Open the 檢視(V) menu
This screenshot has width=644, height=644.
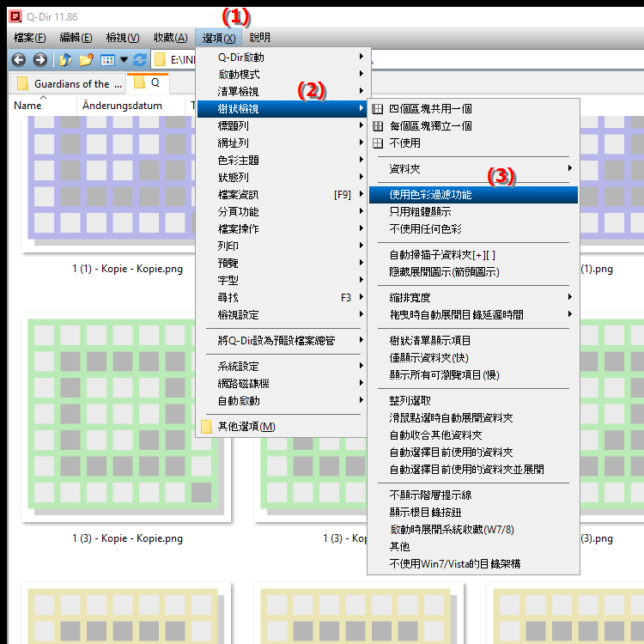pos(123,38)
